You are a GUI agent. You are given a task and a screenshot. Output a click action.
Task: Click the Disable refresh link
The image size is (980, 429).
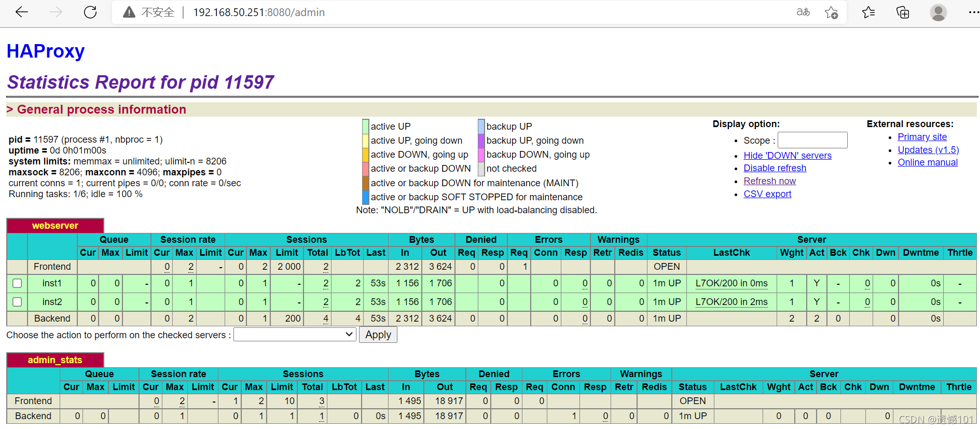[775, 168]
